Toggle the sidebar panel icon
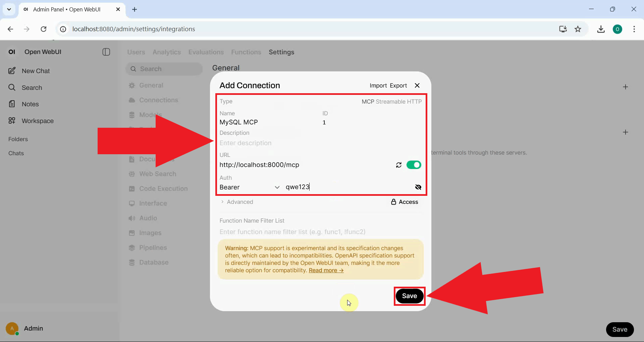 [x=106, y=52]
